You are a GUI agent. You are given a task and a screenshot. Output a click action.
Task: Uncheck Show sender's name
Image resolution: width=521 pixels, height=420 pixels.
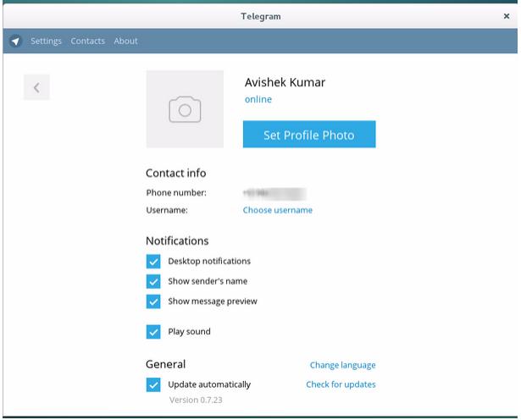[153, 281]
